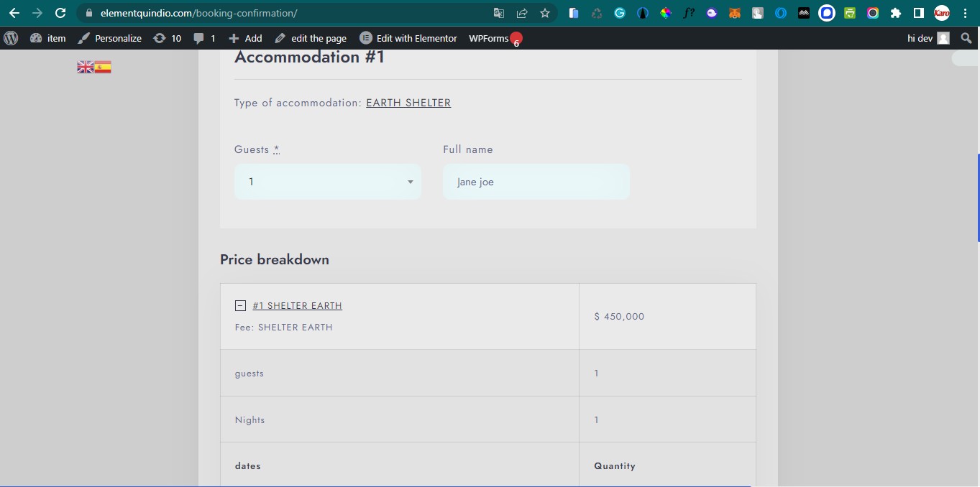This screenshot has width=980, height=487.
Task: Switch language with the Spanish flag
Action: (x=103, y=65)
